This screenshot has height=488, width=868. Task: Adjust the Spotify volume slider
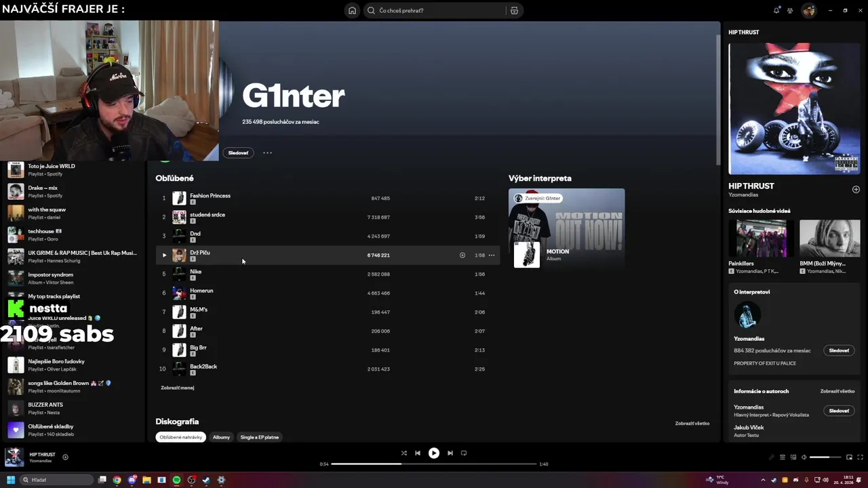click(825, 457)
